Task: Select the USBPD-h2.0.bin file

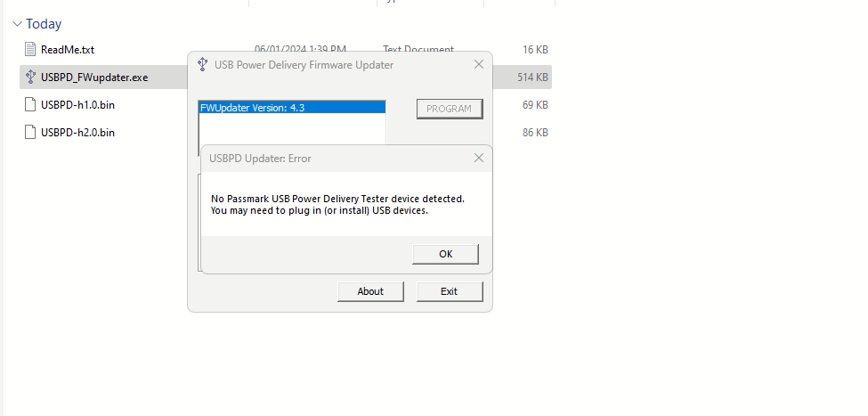Action: pos(77,133)
